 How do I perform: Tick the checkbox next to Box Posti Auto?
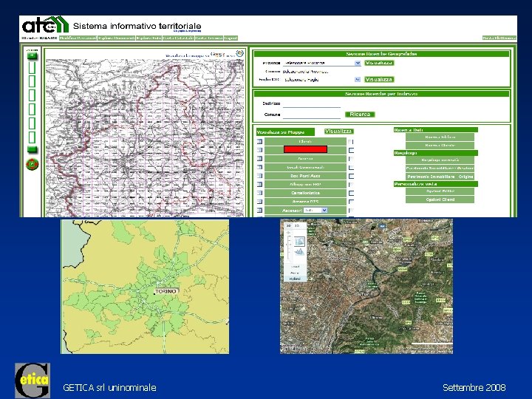pos(351,176)
